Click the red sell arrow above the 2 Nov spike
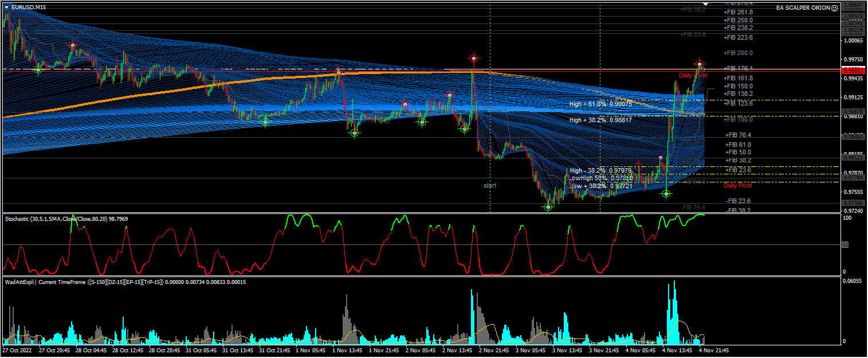The width and height of the screenshot is (868, 358). coord(473,57)
